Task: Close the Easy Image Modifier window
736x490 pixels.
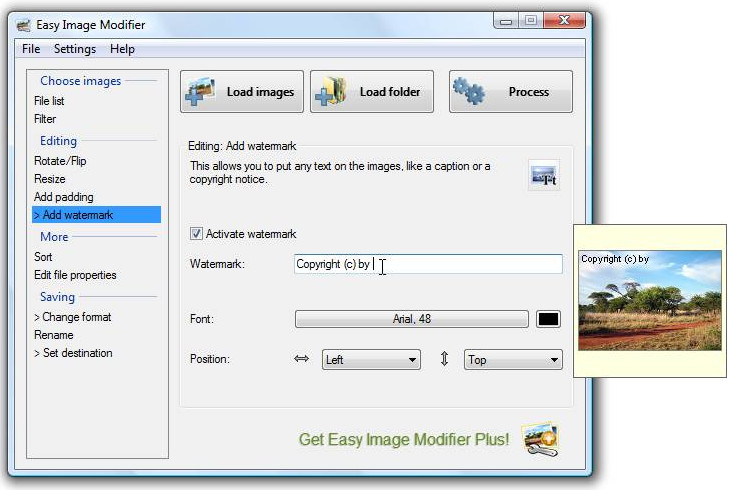Action: click(x=565, y=21)
